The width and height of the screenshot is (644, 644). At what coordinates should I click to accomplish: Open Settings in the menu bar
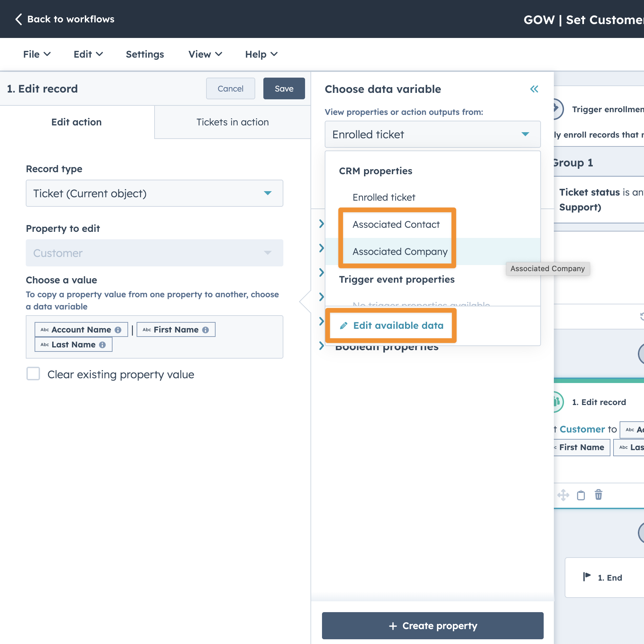coord(145,54)
